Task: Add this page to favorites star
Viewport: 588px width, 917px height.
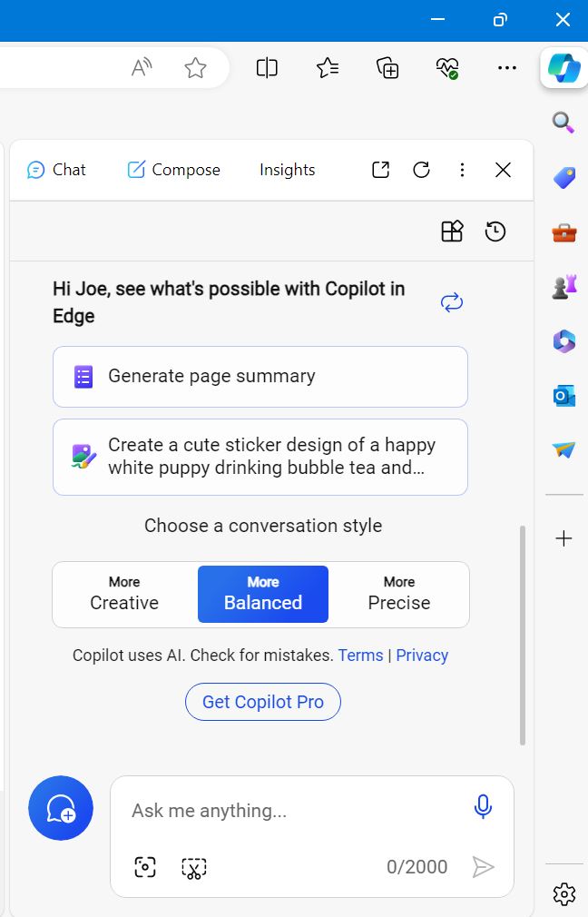Action: pyautogui.click(x=195, y=68)
